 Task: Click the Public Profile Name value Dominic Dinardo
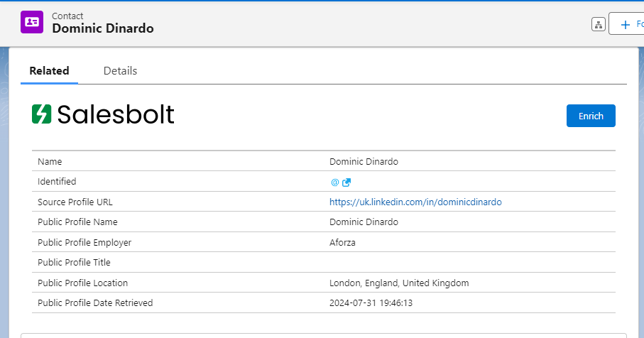tap(364, 222)
